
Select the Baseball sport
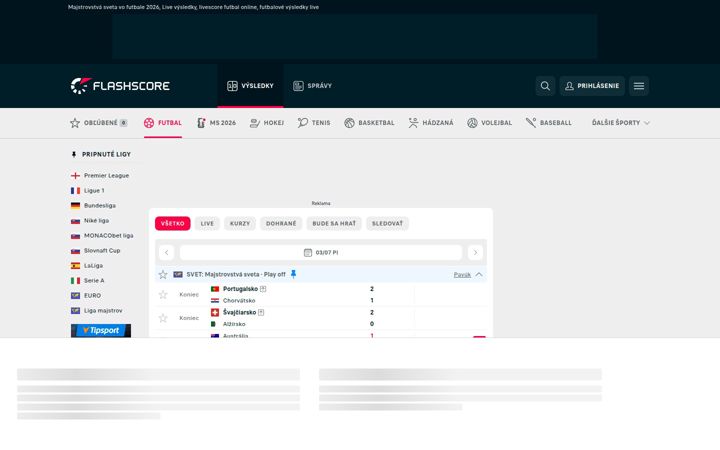tap(549, 123)
